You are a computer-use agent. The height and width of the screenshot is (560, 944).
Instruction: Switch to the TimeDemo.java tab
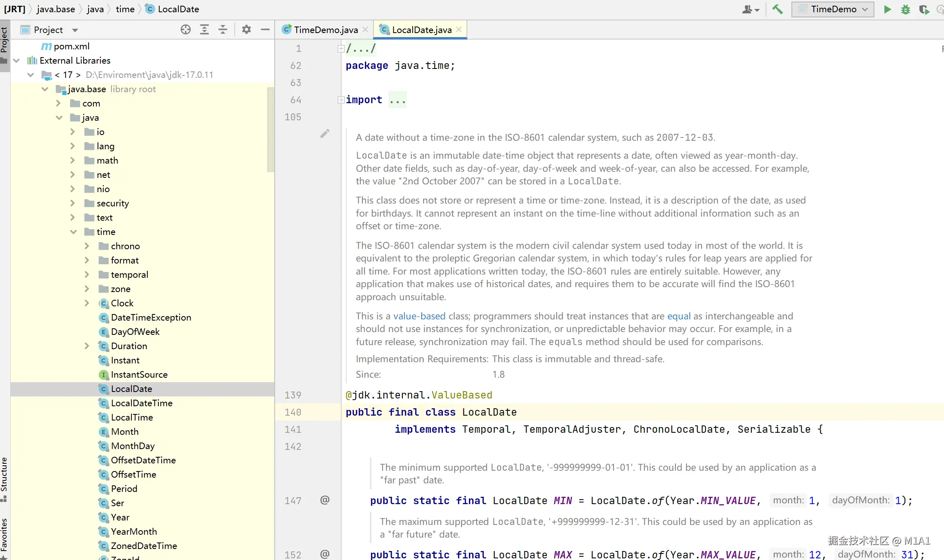(x=325, y=30)
